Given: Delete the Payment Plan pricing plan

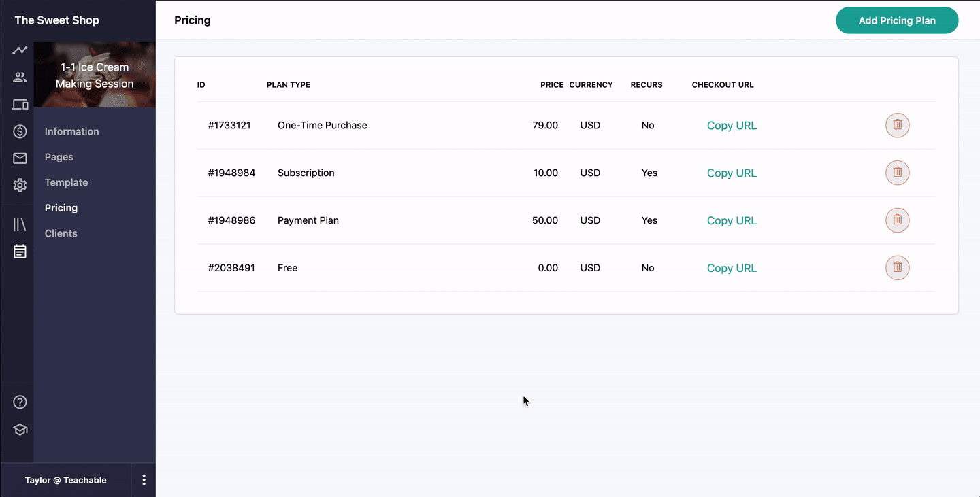Looking at the screenshot, I should [x=897, y=220].
